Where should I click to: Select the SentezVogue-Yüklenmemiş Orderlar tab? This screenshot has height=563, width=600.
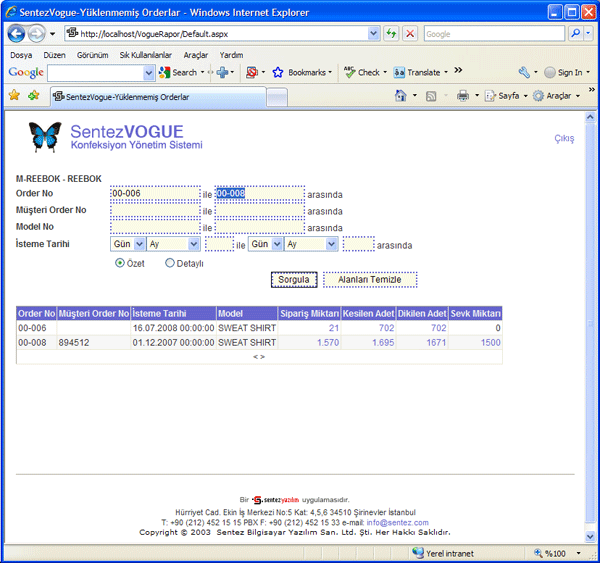[158, 97]
